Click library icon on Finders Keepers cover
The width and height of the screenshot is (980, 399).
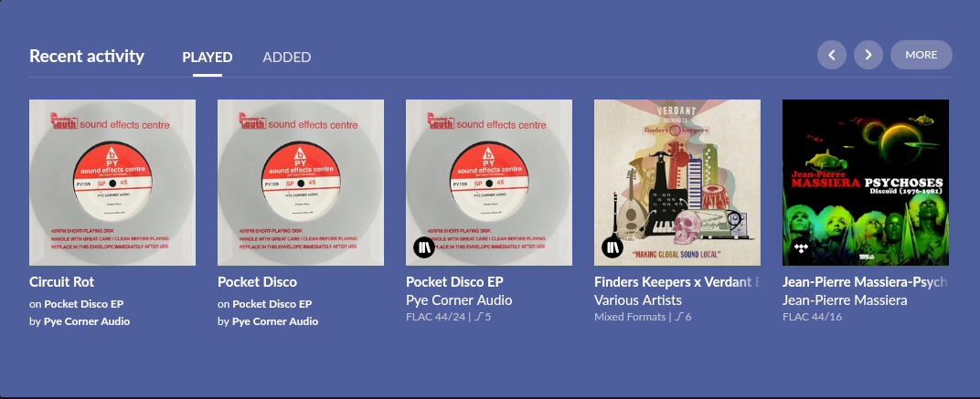612,247
